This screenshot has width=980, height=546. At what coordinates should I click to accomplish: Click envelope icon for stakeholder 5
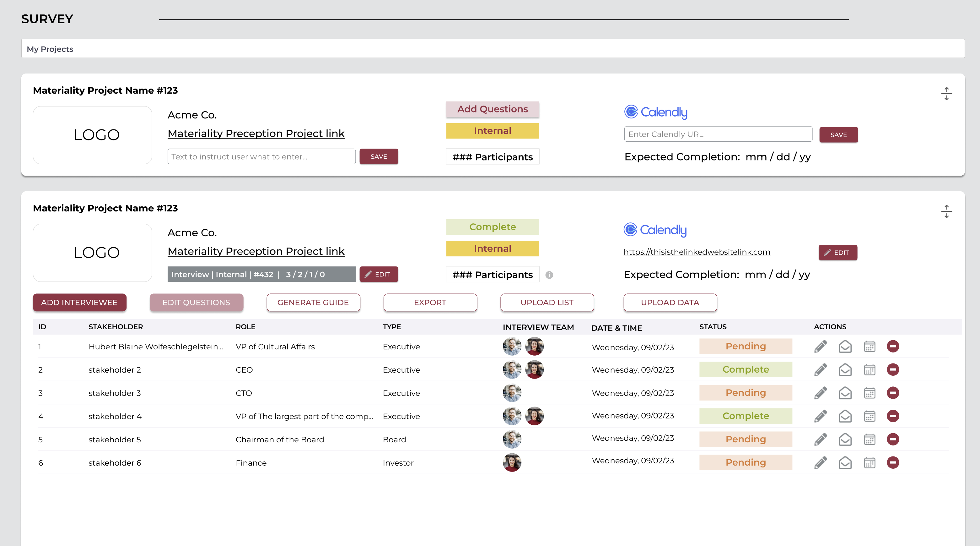click(x=845, y=439)
